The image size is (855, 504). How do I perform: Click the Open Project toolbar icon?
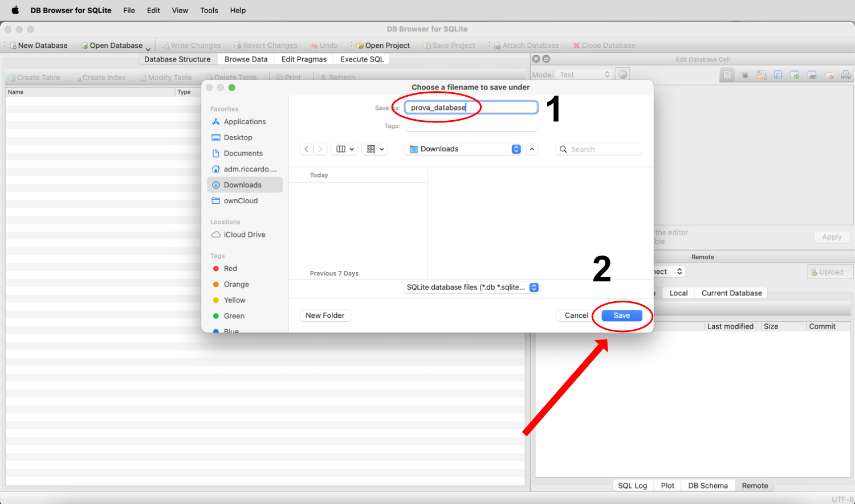[x=360, y=46]
